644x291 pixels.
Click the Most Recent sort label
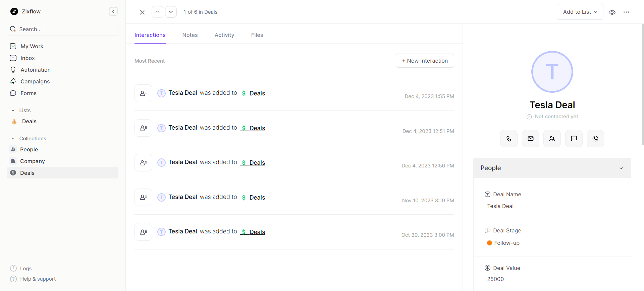(150, 61)
